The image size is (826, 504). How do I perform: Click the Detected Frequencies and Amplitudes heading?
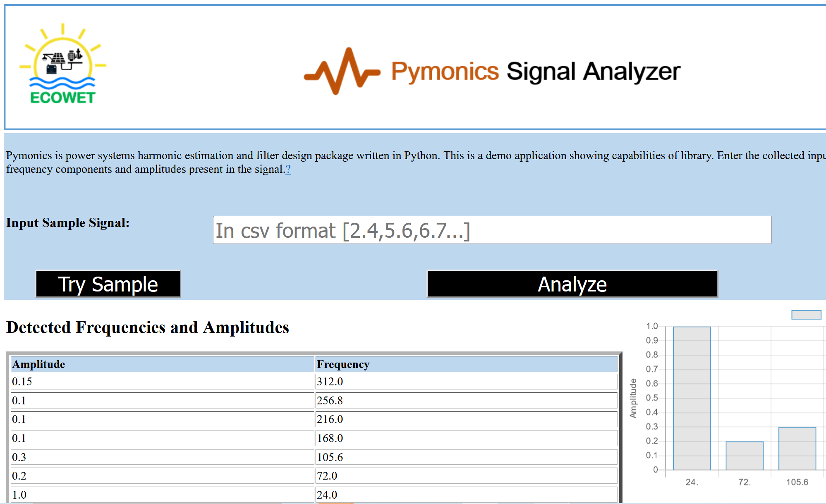[148, 327]
